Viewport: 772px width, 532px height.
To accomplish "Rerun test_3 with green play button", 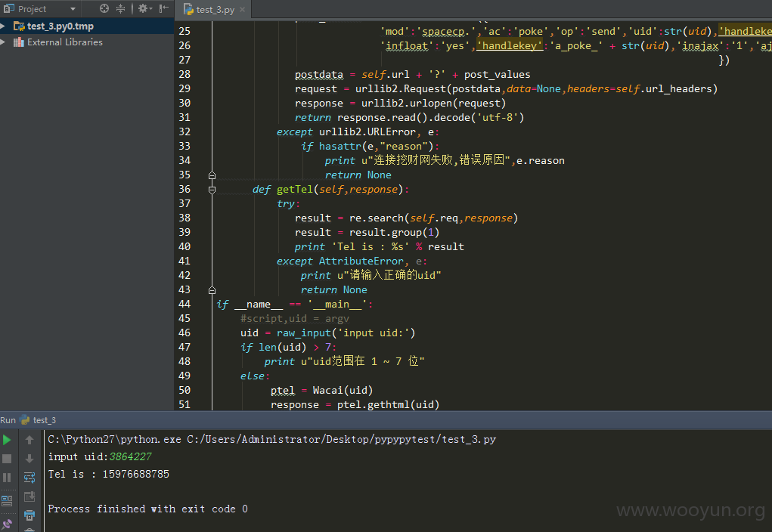I will click(x=7, y=440).
